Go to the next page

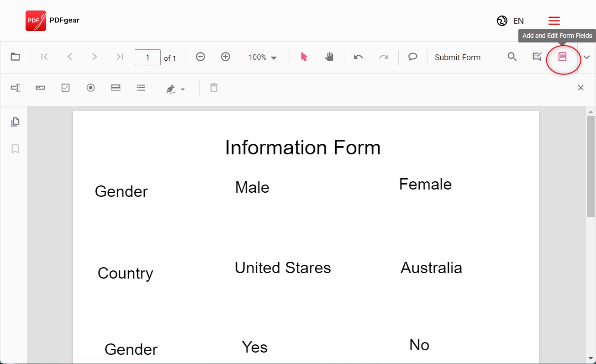tap(95, 57)
